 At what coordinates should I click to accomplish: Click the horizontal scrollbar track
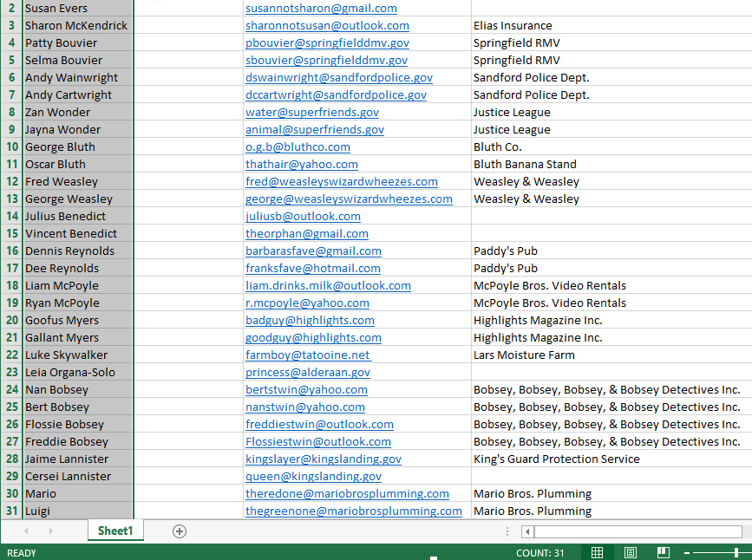[x=638, y=531]
